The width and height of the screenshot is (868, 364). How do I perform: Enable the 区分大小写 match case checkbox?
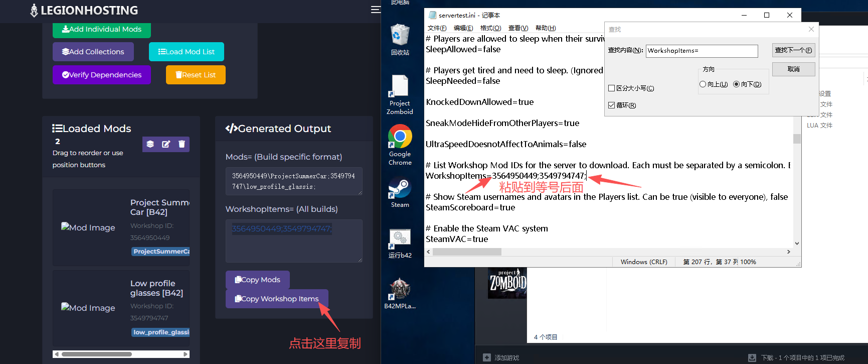point(612,88)
